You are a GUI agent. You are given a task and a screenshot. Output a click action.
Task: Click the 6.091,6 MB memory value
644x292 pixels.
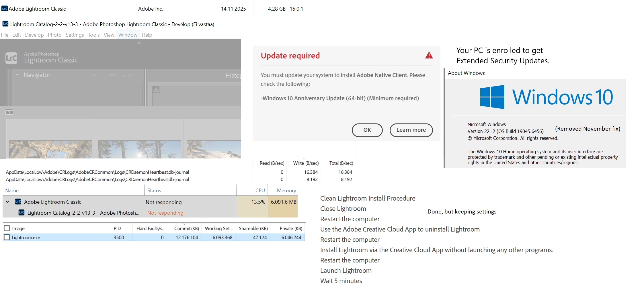coord(284,202)
